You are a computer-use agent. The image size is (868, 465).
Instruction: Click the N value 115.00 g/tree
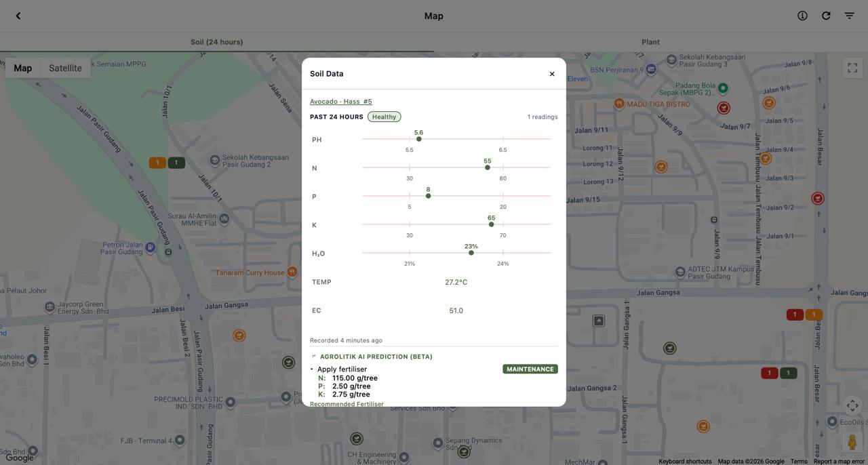[x=355, y=378]
